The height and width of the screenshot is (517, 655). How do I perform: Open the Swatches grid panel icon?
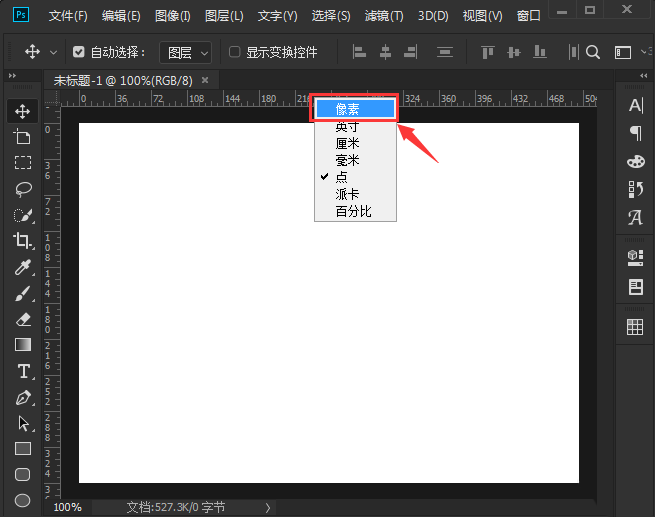point(635,327)
